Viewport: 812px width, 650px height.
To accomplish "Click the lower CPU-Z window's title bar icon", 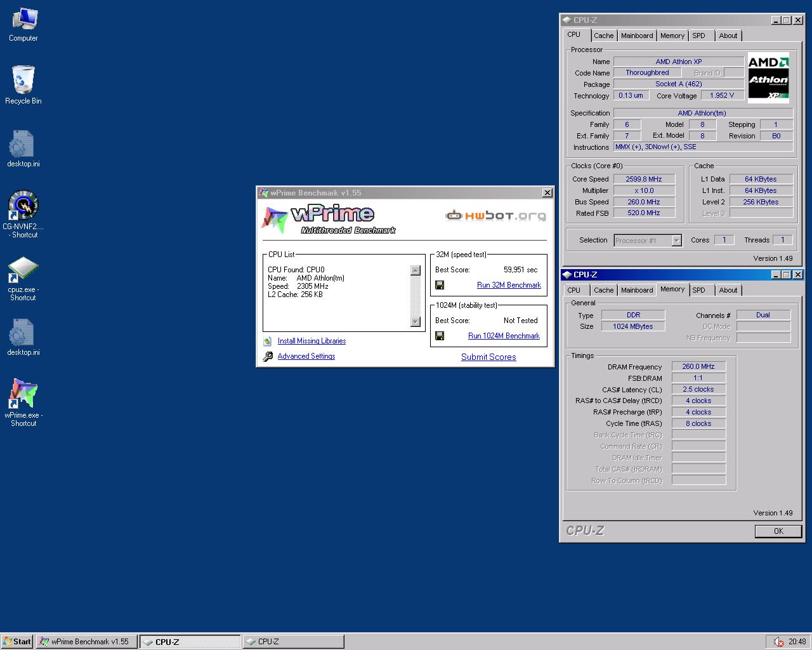I will click(566, 275).
